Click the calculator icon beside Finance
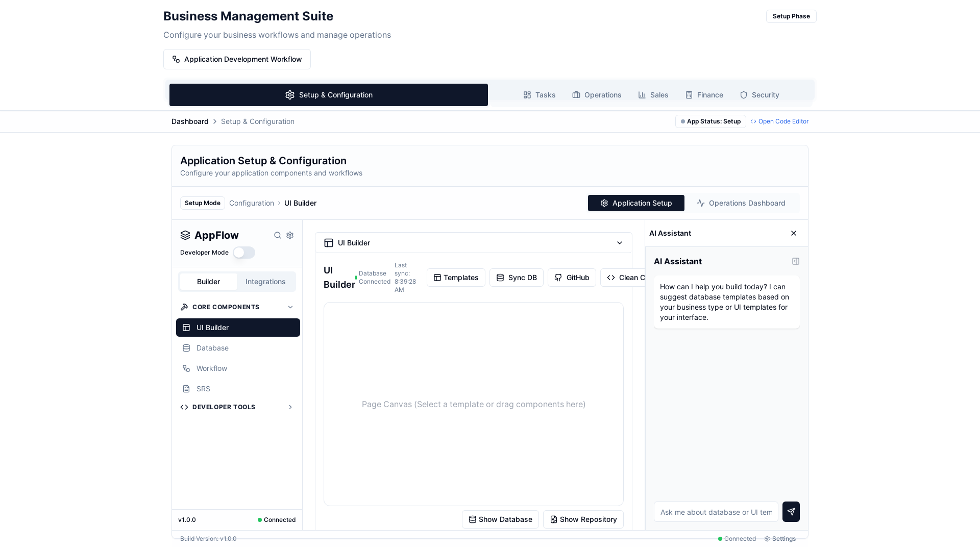The height and width of the screenshot is (551, 980). tap(689, 95)
